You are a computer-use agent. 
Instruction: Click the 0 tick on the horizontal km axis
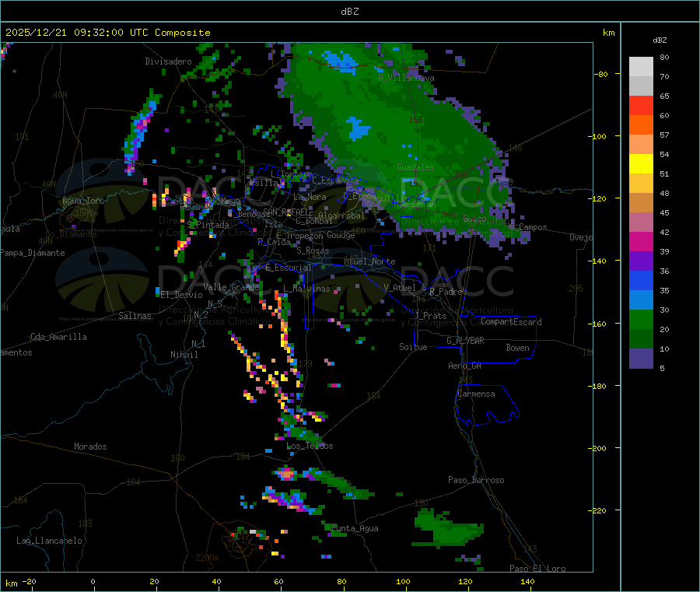(x=93, y=581)
